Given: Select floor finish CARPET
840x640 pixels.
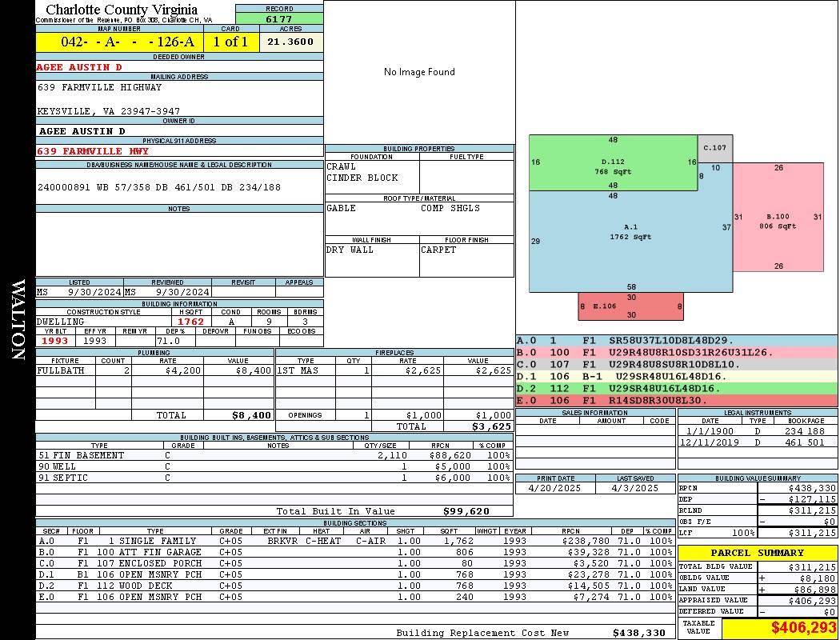Looking at the screenshot, I should [x=438, y=250].
